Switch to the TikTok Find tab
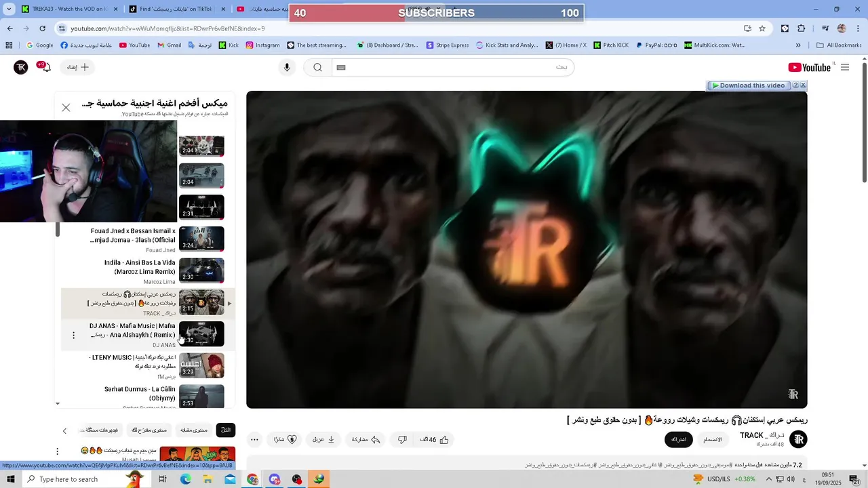868x488 pixels. [177, 9]
